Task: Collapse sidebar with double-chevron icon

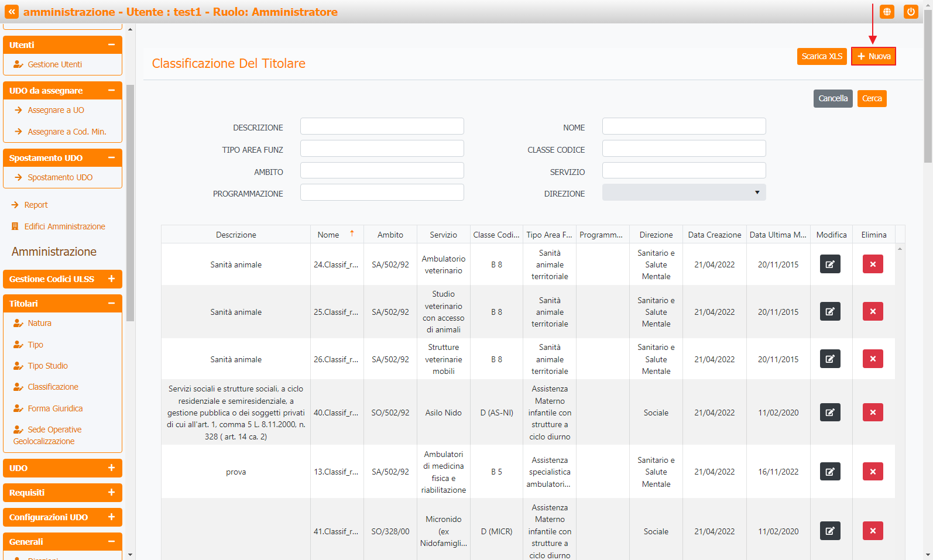Action: click(x=12, y=12)
